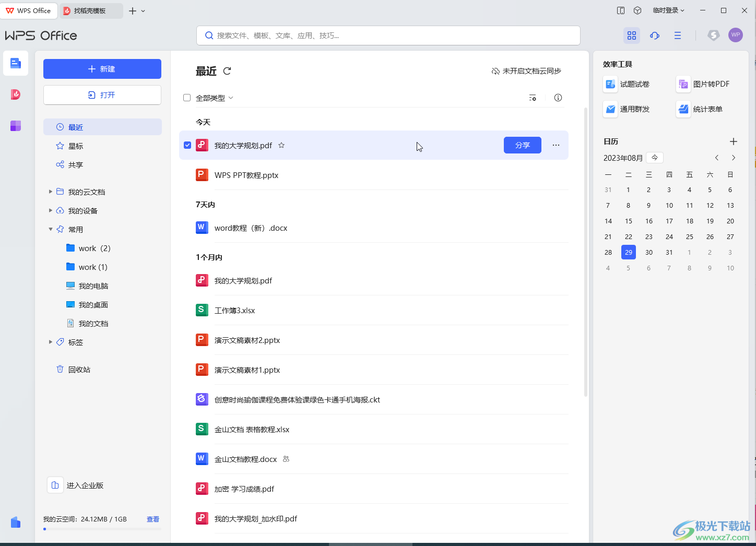
Task: Launch the 图片转PDF tool
Action: pyautogui.click(x=703, y=84)
